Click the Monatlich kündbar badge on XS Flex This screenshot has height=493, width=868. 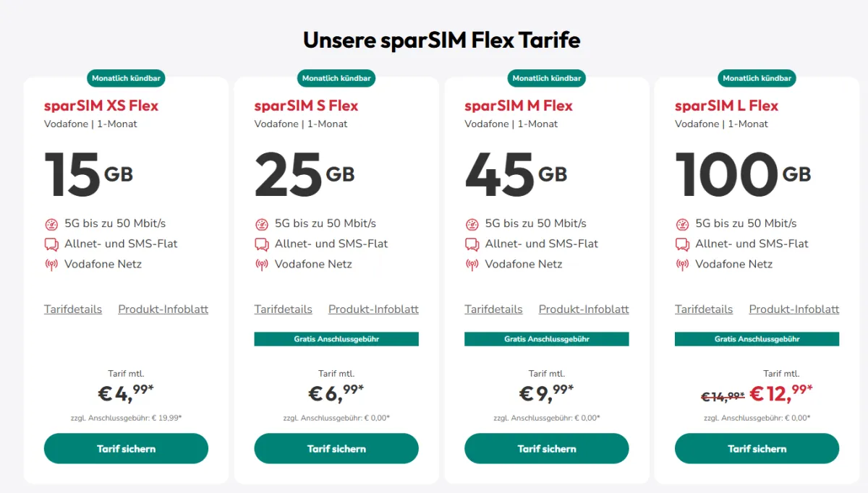pyautogui.click(x=126, y=78)
